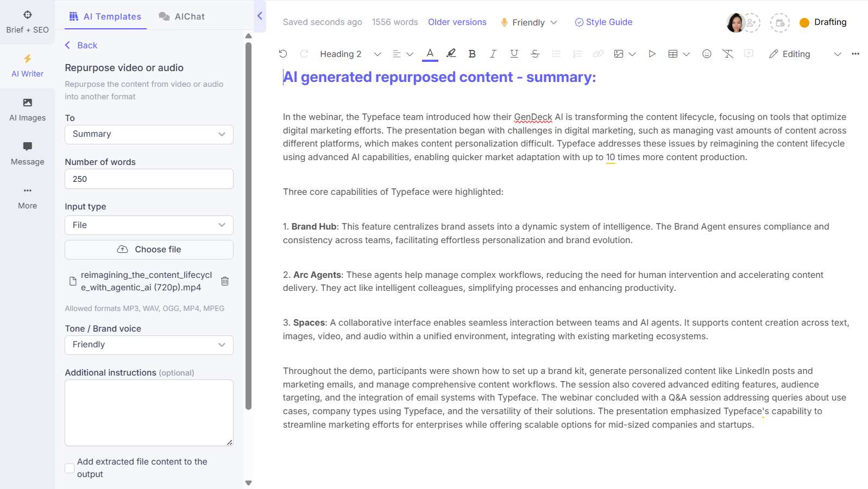868x489 pixels.
Task: Toggle italic formatting
Action: (x=493, y=54)
